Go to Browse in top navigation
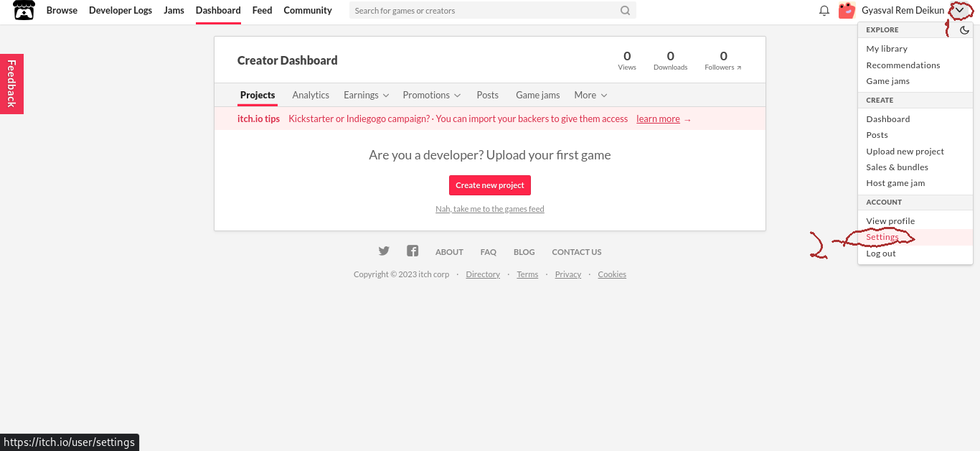 [62, 10]
